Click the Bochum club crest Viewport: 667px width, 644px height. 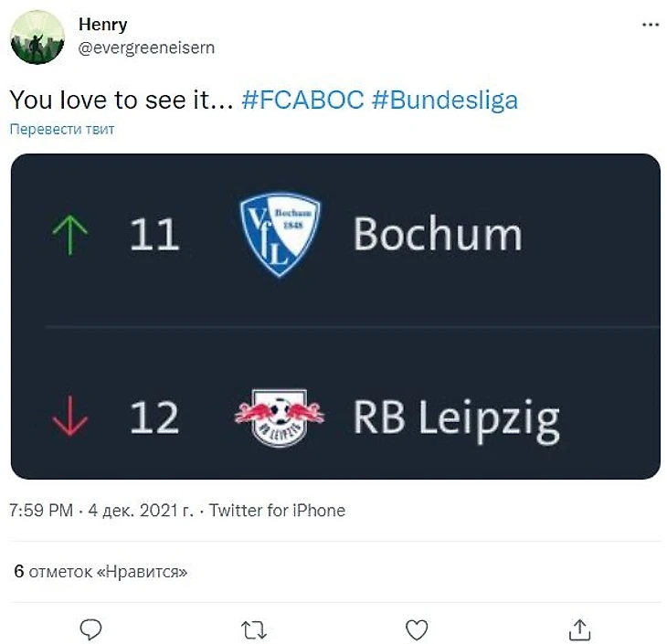[280, 235]
